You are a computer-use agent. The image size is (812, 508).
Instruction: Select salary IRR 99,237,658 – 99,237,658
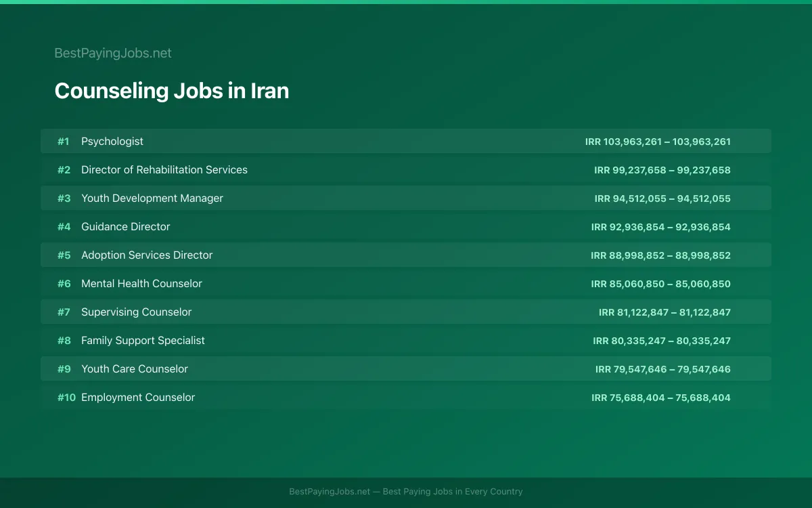[x=662, y=170]
